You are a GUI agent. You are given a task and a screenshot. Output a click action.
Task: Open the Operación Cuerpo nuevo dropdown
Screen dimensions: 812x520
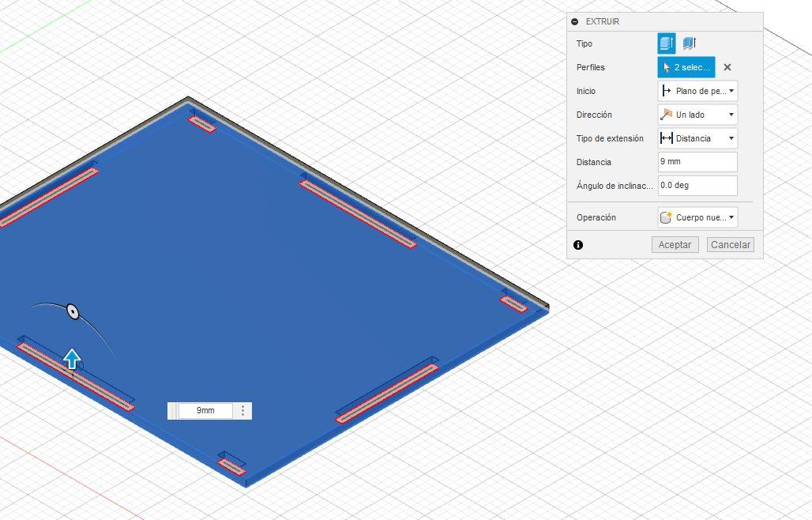697,217
